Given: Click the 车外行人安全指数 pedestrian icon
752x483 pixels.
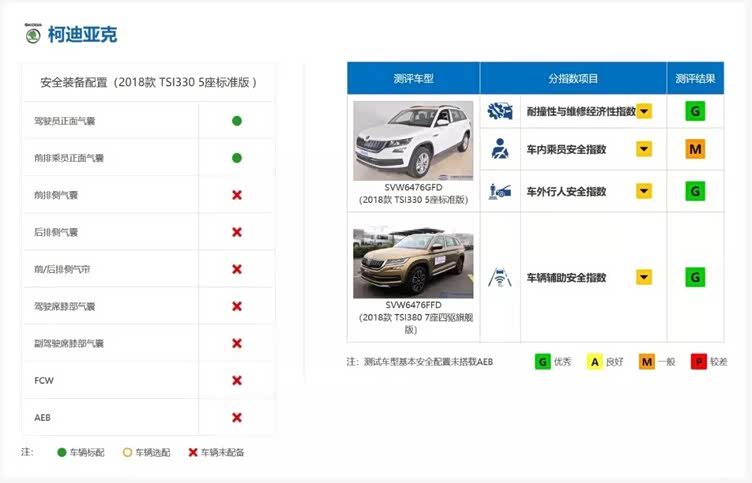Looking at the screenshot, I should click(500, 191).
